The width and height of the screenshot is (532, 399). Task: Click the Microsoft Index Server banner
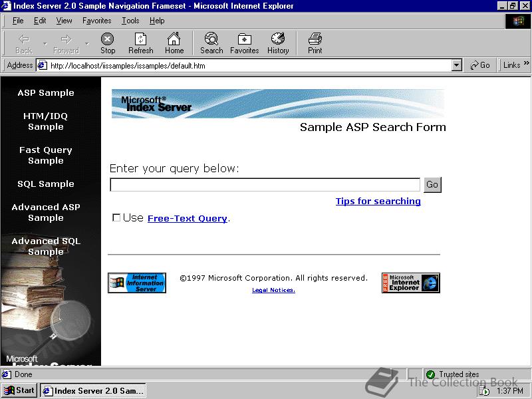point(278,104)
